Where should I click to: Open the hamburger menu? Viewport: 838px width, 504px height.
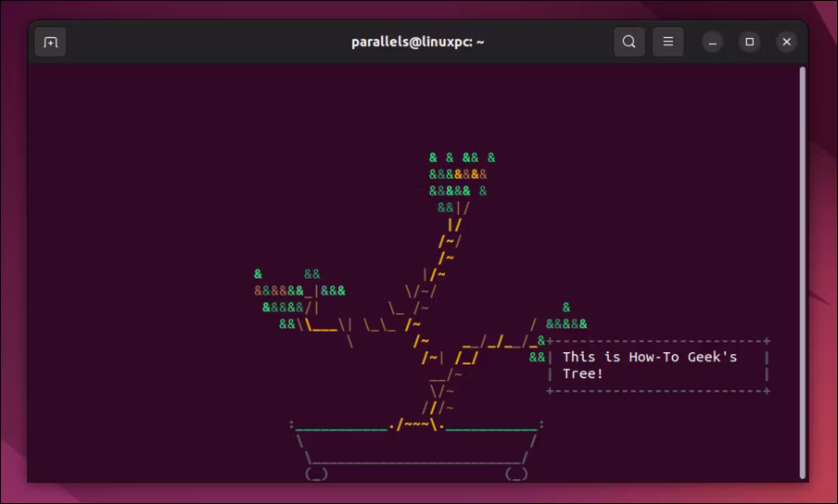pyautogui.click(x=668, y=42)
